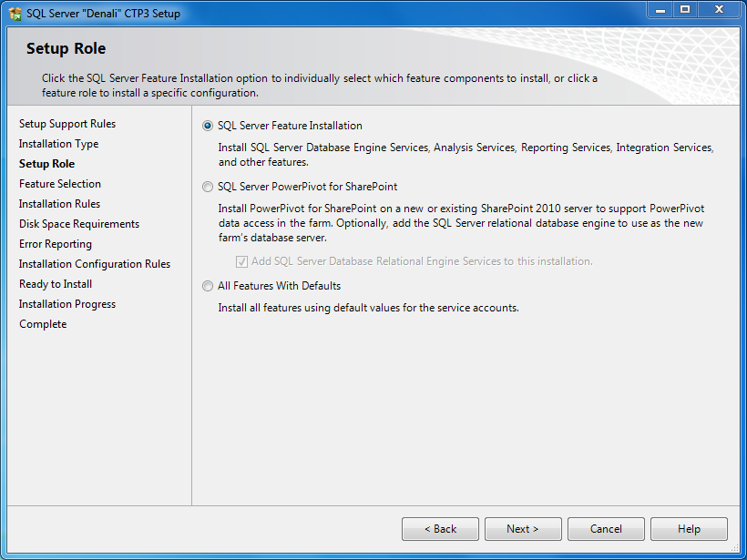Select SQL Server Feature Installation radio button
Image resolution: width=747 pixels, height=560 pixels.
pyautogui.click(x=208, y=126)
